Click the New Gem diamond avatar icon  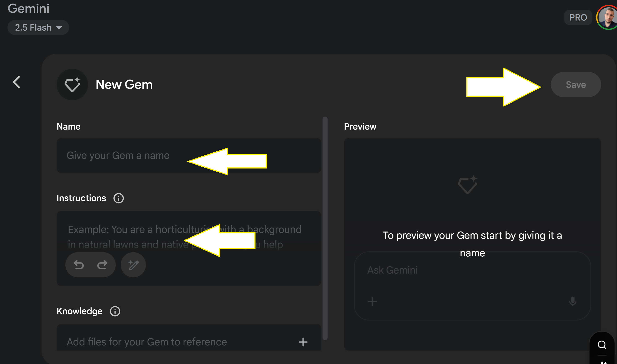(x=72, y=84)
